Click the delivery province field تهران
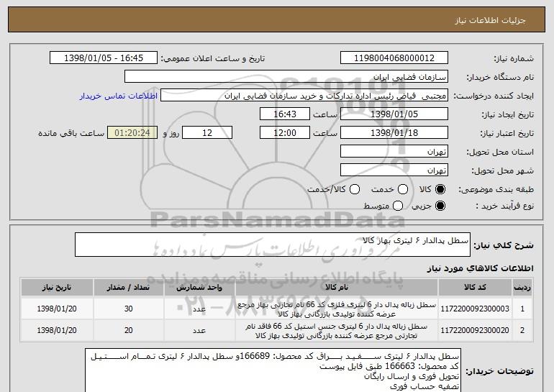 pyautogui.click(x=394, y=152)
